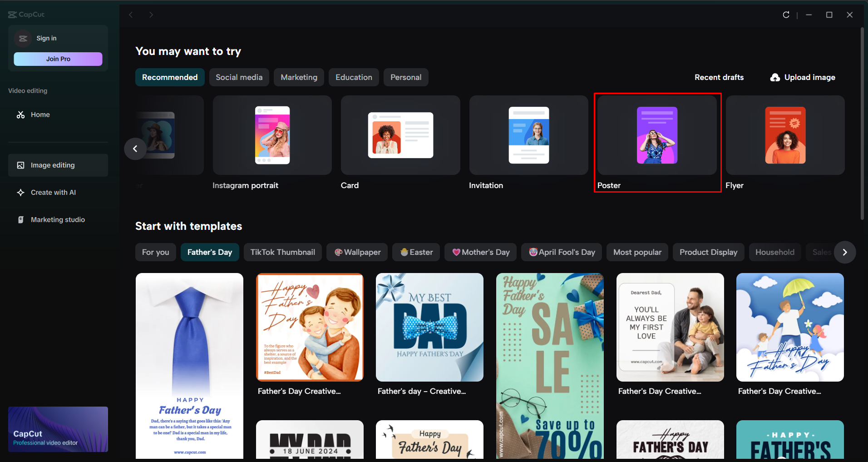This screenshot has height=462, width=868.
Task: Enable the Mother's Day category filter
Action: [480, 252]
